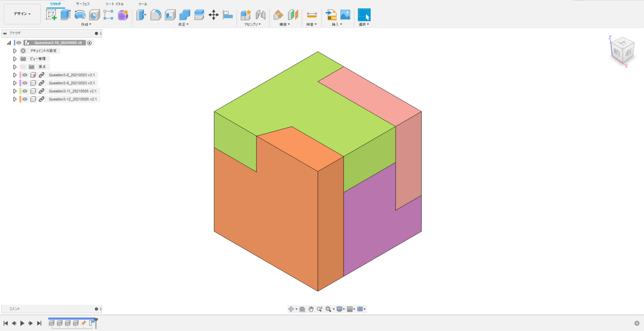The height and width of the screenshot is (331, 644).
Task: Select the Move/Copy tool
Action: [213, 15]
